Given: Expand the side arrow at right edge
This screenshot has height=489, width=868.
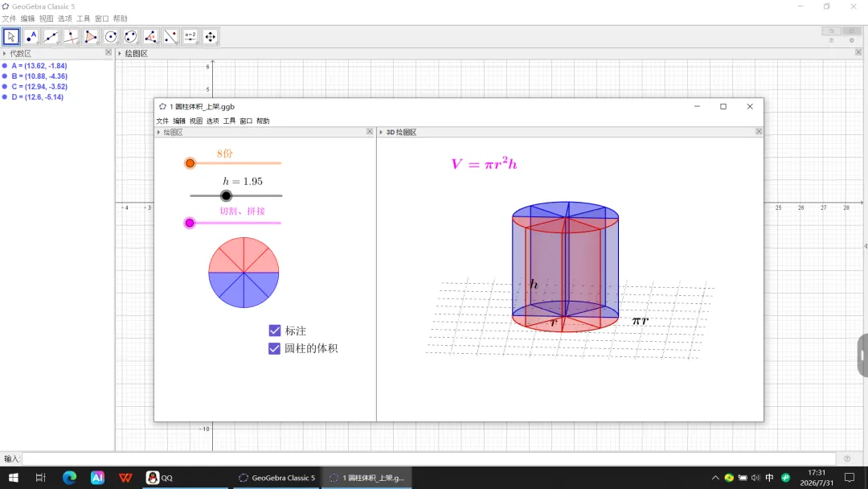Looking at the screenshot, I should 866,246.
